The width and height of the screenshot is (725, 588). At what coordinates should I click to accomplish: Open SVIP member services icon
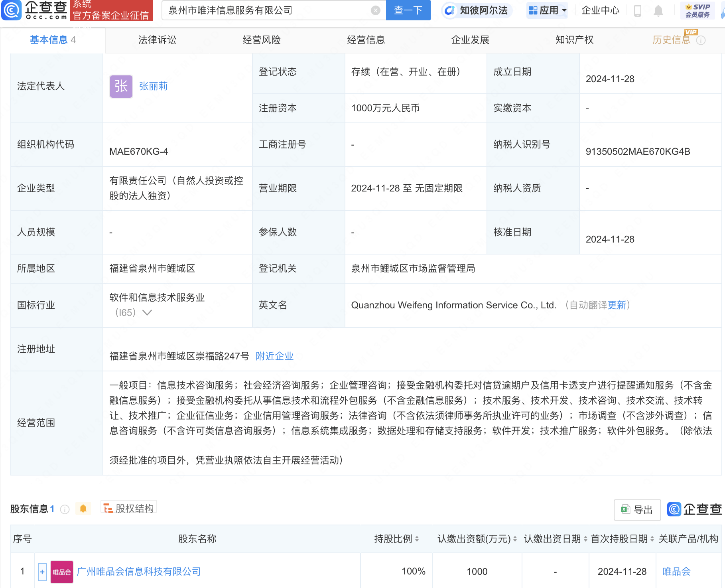697,10
